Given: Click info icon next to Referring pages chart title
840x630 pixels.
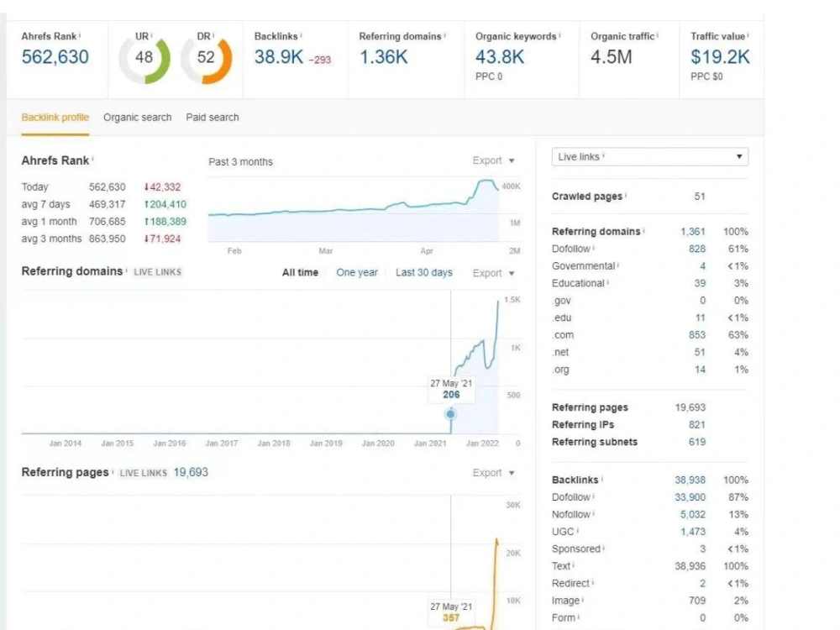Looking at the screenshot, I should click(113, 471).
